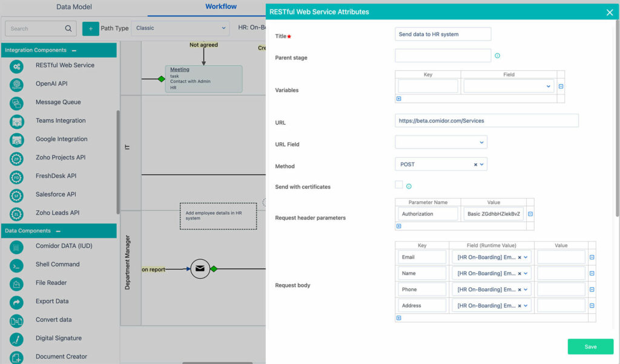Select the RESTful Web Service component icon
This screenshot has height=364, width=620.
coord(17,66)
